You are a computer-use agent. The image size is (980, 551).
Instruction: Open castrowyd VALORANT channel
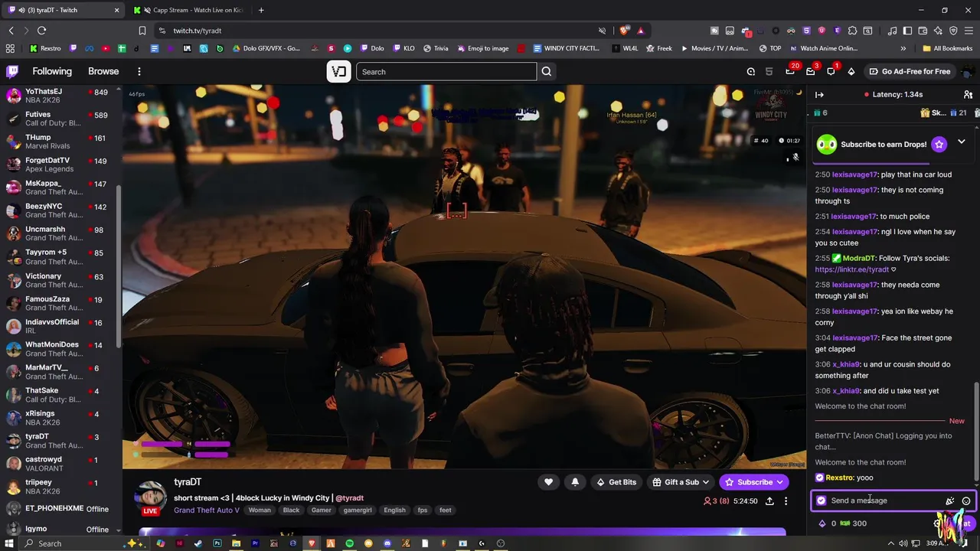(x=61, y=465)
